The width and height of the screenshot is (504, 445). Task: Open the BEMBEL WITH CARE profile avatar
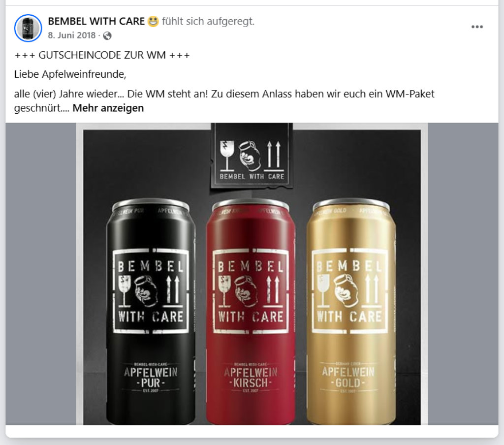pos(28,28)
